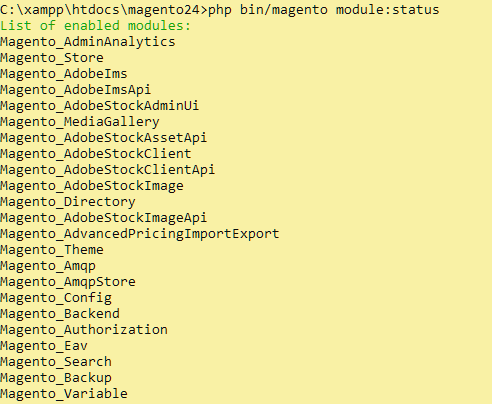492x404 pixels.
Task: Select the Magento_Authorization line
Action: [84, 330]
